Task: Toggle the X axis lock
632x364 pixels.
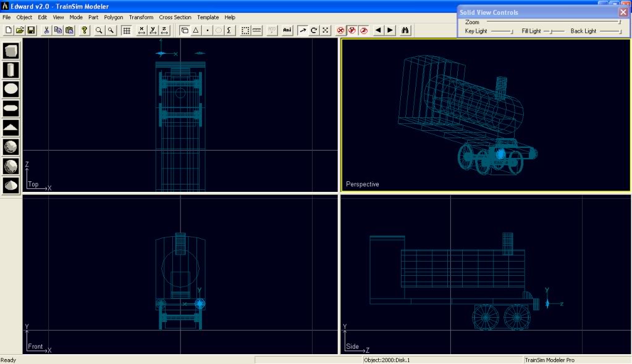Action: [340, 30]
